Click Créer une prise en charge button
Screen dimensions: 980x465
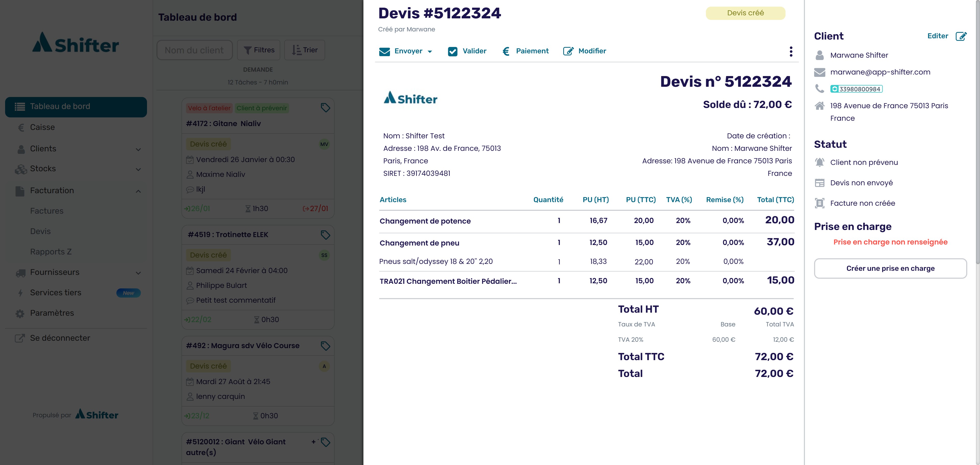click(x=890, y=269)
